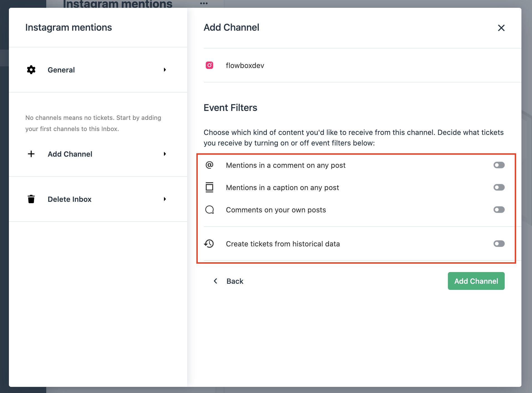
Task: Expand the Add Channel sidebar arrow
Action: coord(165,154)
